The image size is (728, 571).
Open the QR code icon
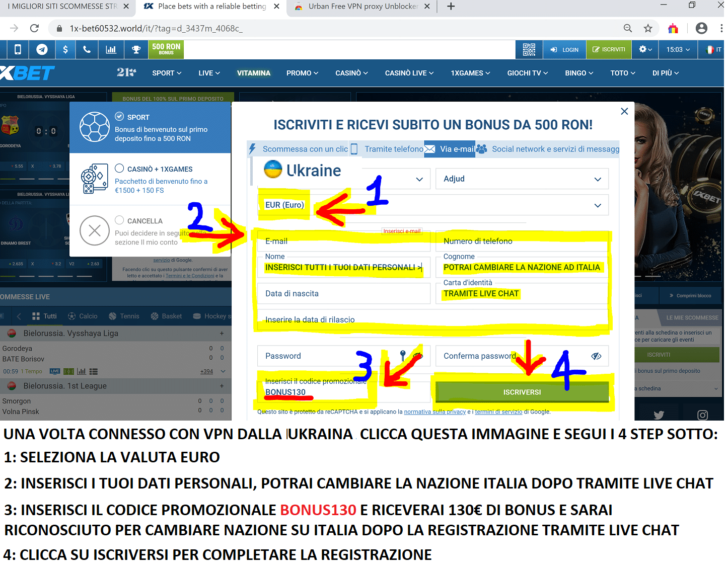coord(529,50)
